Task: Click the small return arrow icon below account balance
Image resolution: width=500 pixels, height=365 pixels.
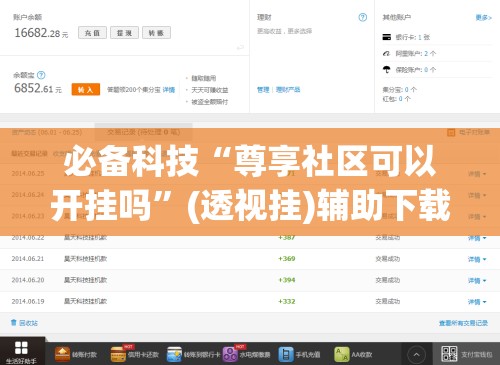Action: tap(240, 48)
